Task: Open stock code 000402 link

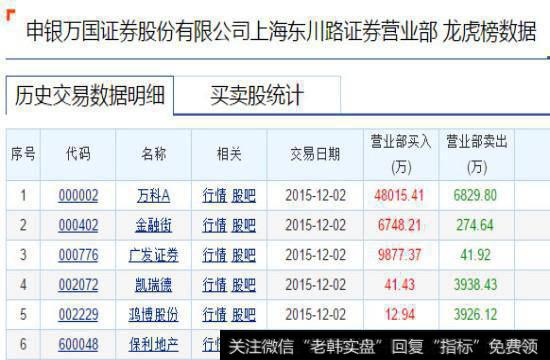Action: click(78, 225)
